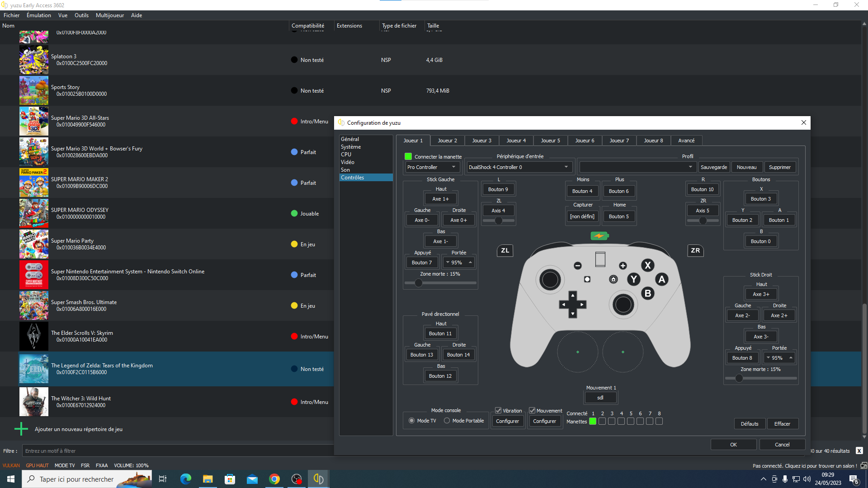Screen dimensions: 868x488
Task: Open the DualShock 4 Controller input device dropdown
Action: (x=519, y=167)
